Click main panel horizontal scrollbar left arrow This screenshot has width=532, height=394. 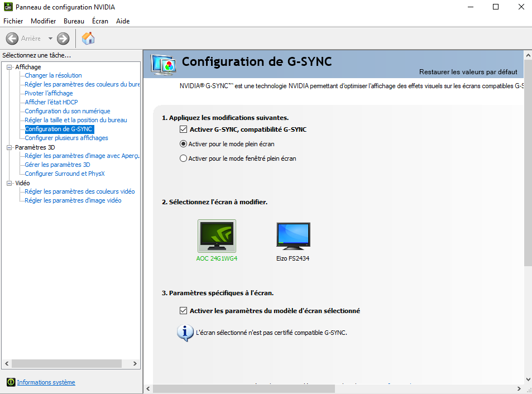(148, 388)
